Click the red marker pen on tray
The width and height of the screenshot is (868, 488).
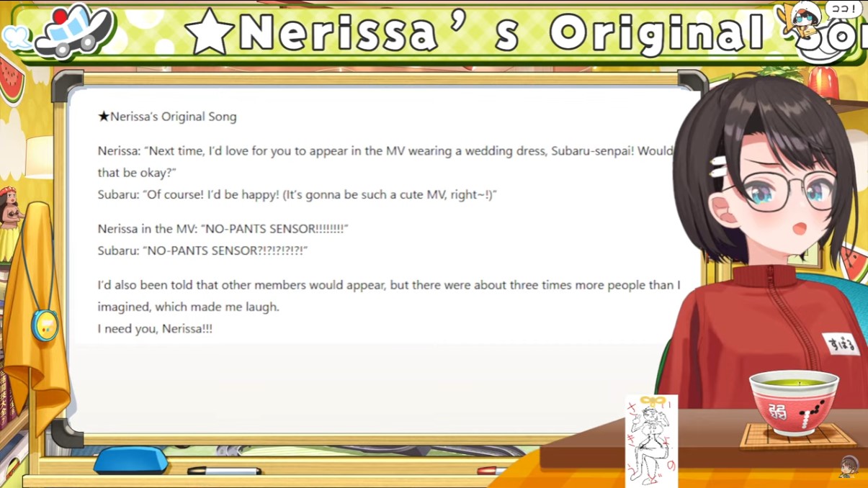click(x=492, y=471)
